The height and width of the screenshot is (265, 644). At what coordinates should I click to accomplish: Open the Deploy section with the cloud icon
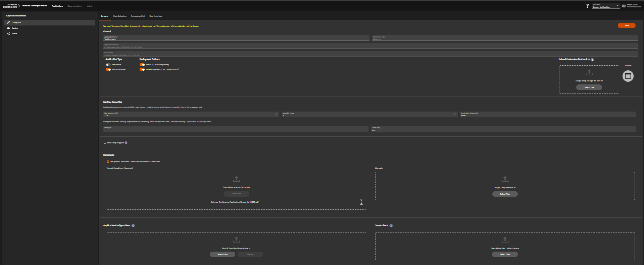(15, 28)
